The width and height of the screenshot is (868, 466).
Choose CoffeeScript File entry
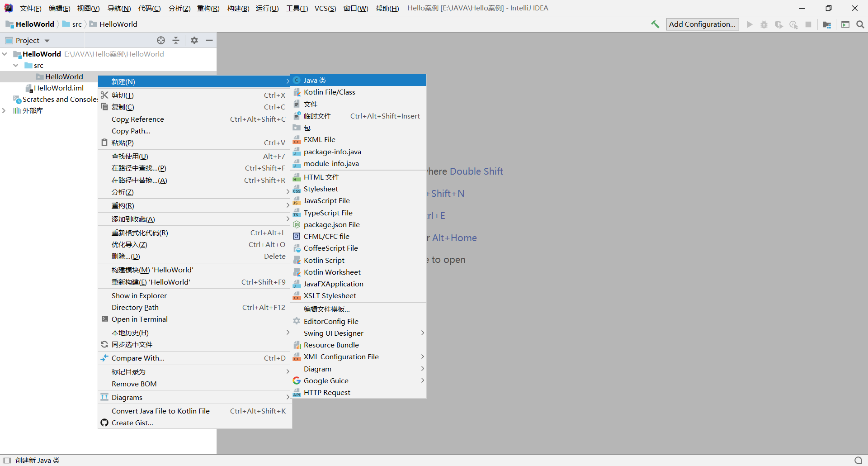point(358,248)
